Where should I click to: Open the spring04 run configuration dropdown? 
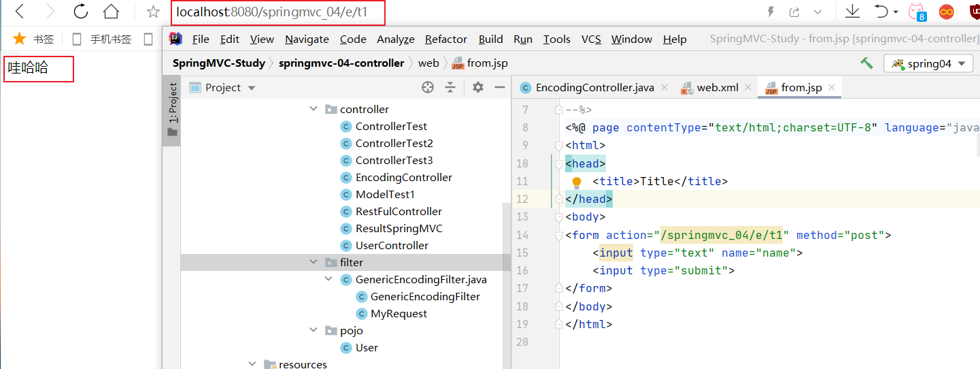(x=928, y=64)
